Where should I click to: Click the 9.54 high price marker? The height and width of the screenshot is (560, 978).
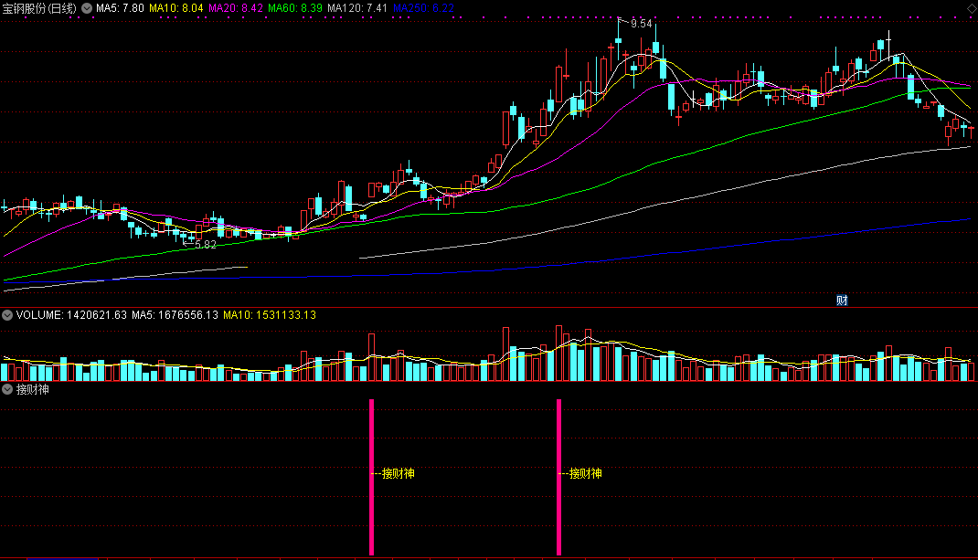(642, 24)
